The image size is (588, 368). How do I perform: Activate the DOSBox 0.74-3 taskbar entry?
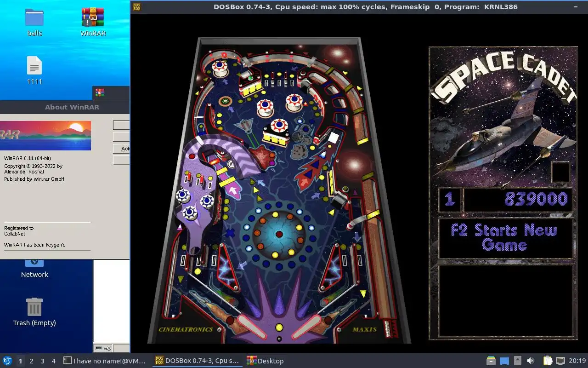[x=198, y=361]
